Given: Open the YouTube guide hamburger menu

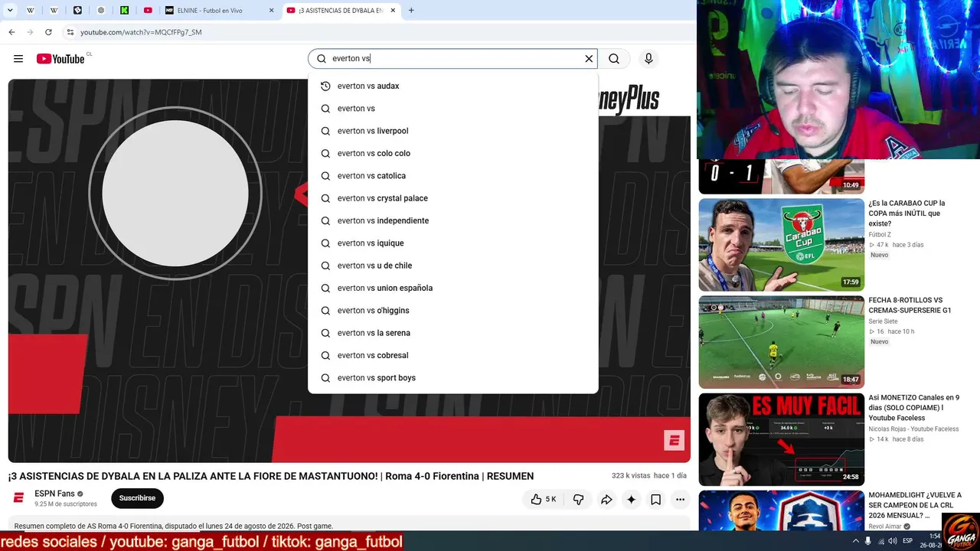Looking at the screenshot, I should click(x=18, y=59).
